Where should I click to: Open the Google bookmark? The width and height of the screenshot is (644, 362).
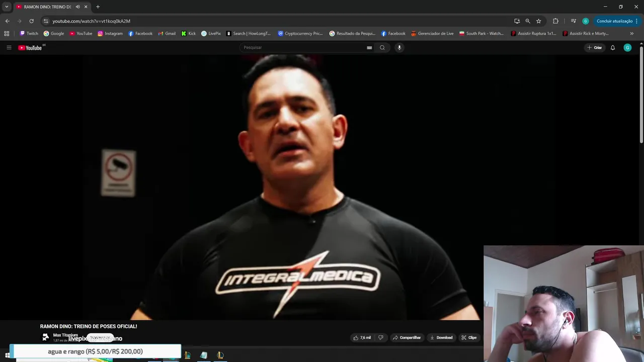[54, 34]
